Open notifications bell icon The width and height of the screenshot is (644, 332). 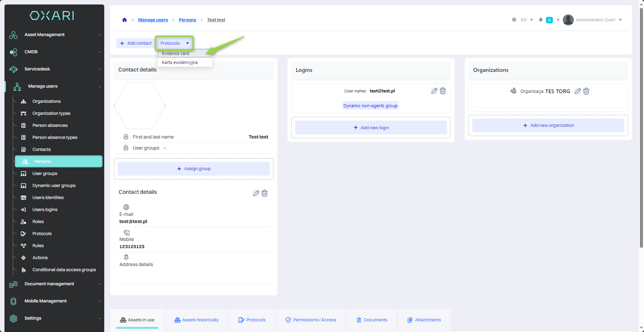click(541, 20)
